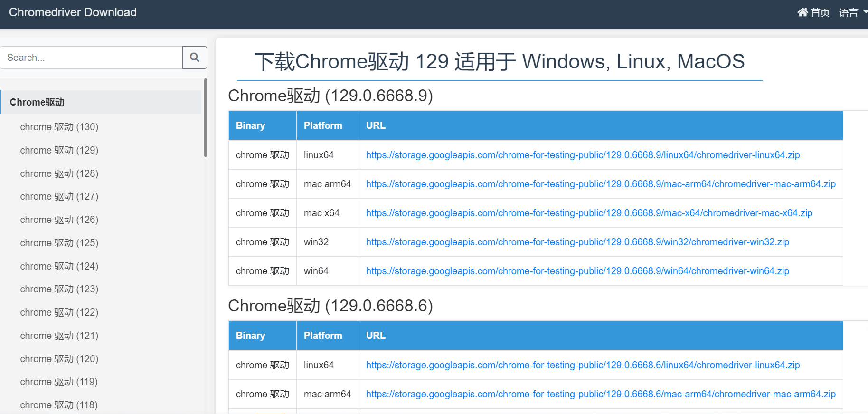Select the Chrome驱动 sidebar heading
The image size is (868, 414).
point(101,102)
